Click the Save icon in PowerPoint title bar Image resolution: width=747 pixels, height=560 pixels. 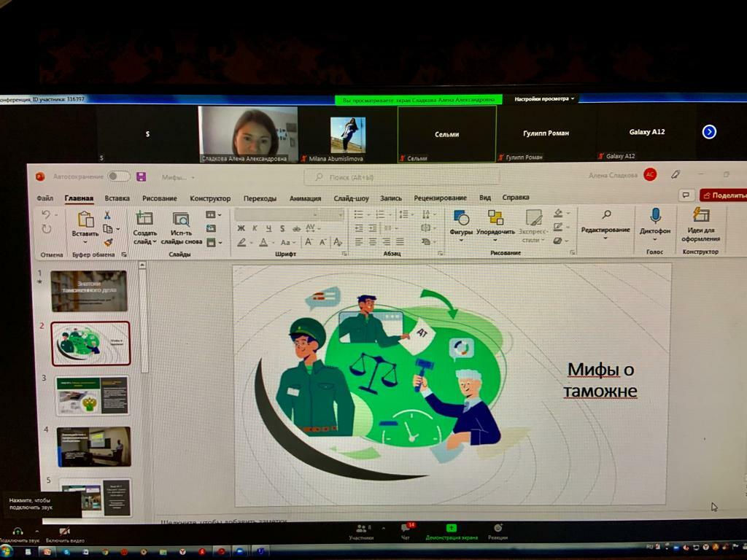[x=141, y=176]
